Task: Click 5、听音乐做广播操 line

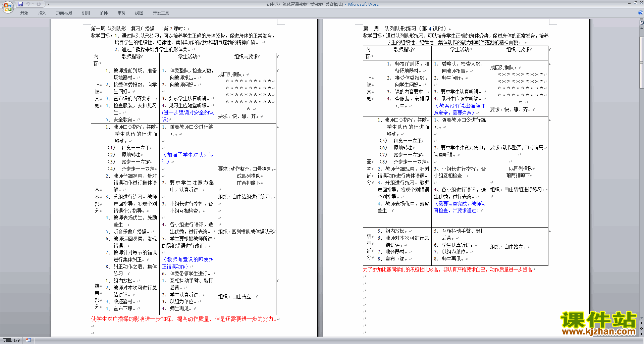Action: click(127, 232)
